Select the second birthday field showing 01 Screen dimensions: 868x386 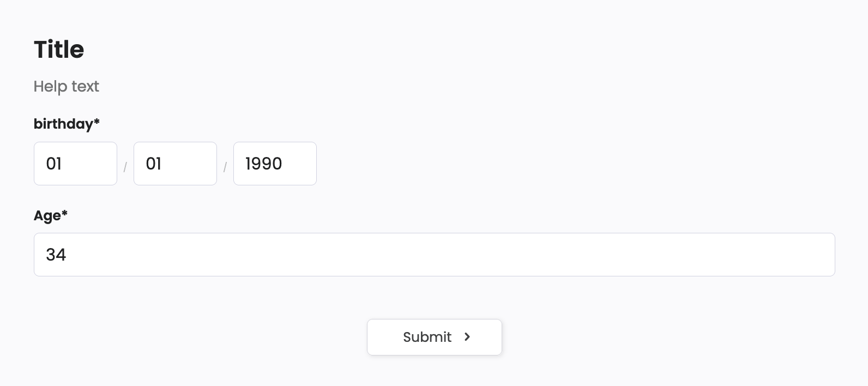[x=175, y=164]
